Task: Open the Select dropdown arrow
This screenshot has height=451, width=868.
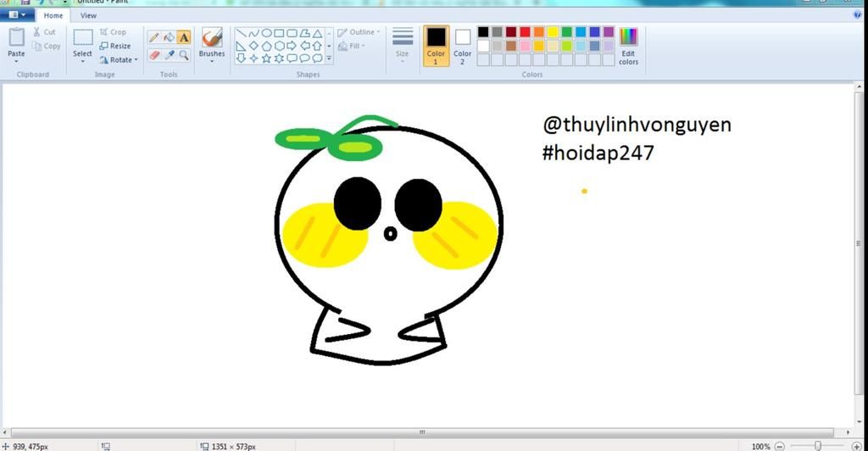Action: [x=82, y=61]
